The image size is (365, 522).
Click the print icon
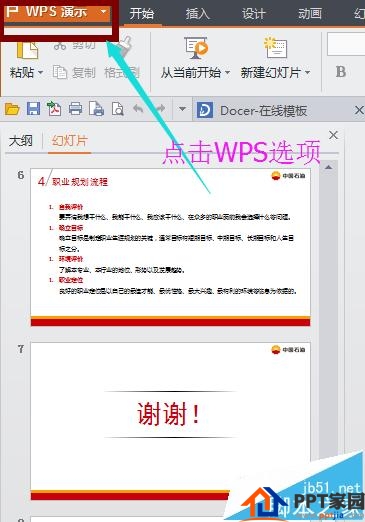[x=75, y=109]
